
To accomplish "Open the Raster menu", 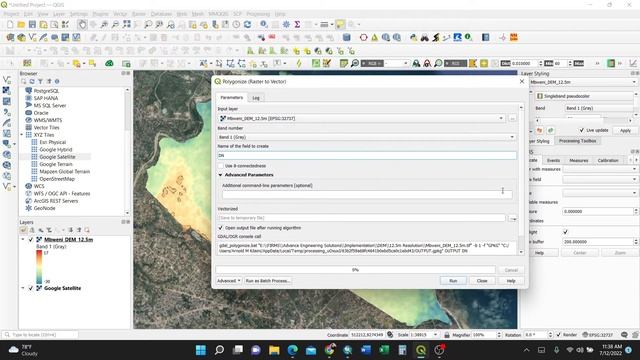I will point(139,14).
